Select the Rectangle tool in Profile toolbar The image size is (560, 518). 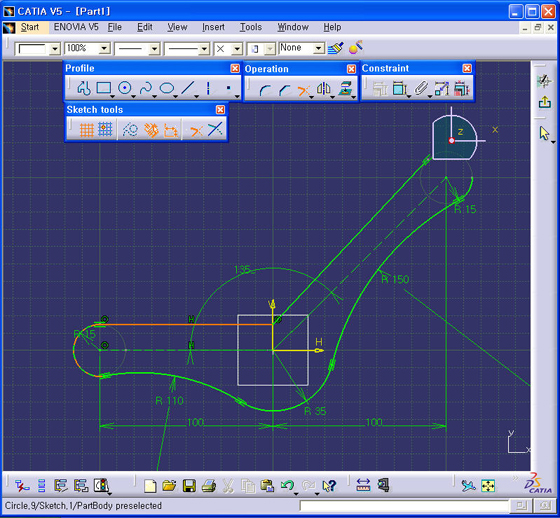click(104, 88)
